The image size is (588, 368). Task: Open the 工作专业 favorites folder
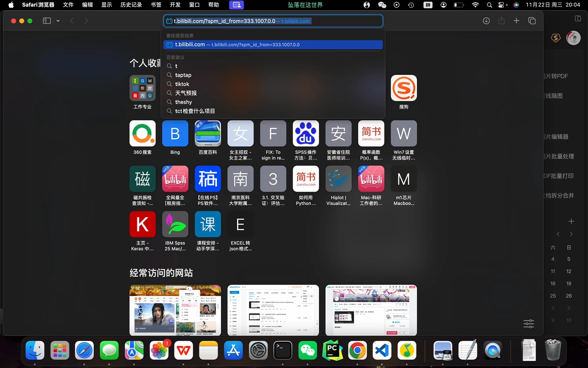[143, 88]
